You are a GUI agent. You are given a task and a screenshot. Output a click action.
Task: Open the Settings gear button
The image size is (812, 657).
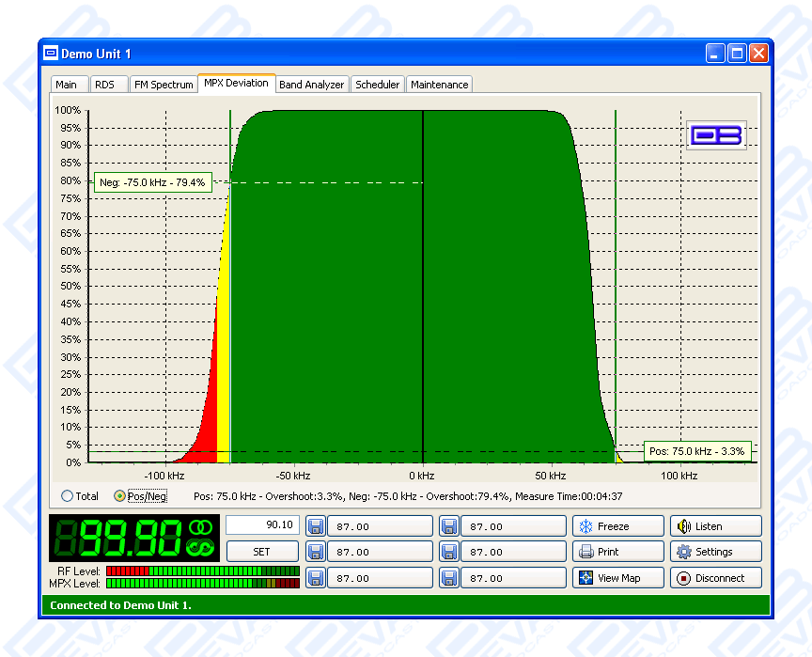pos(715,552)
